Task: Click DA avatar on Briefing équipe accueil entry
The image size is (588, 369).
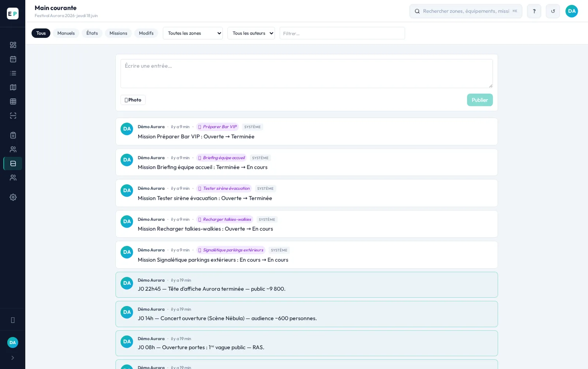Action: 127,160
